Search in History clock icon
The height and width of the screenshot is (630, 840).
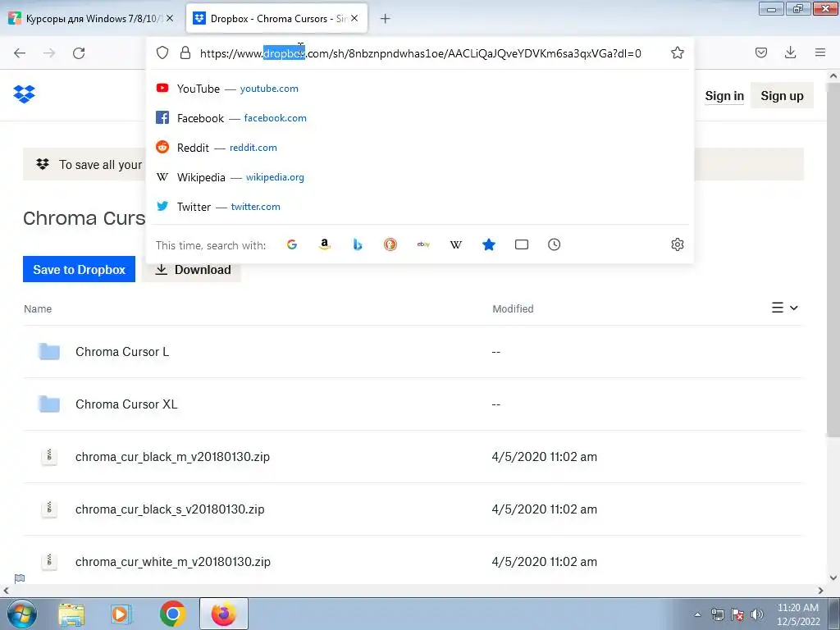coord(554,244)
